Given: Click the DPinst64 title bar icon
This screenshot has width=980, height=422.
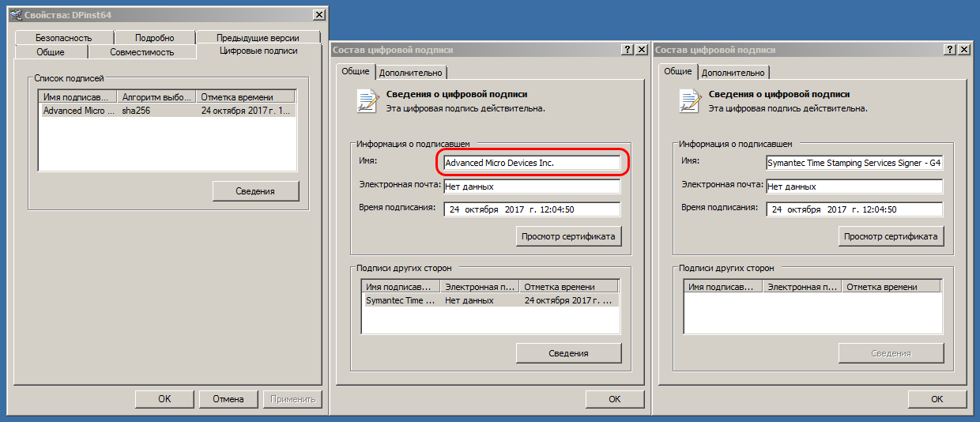Looking at the screenshot, I should point(14,14).
